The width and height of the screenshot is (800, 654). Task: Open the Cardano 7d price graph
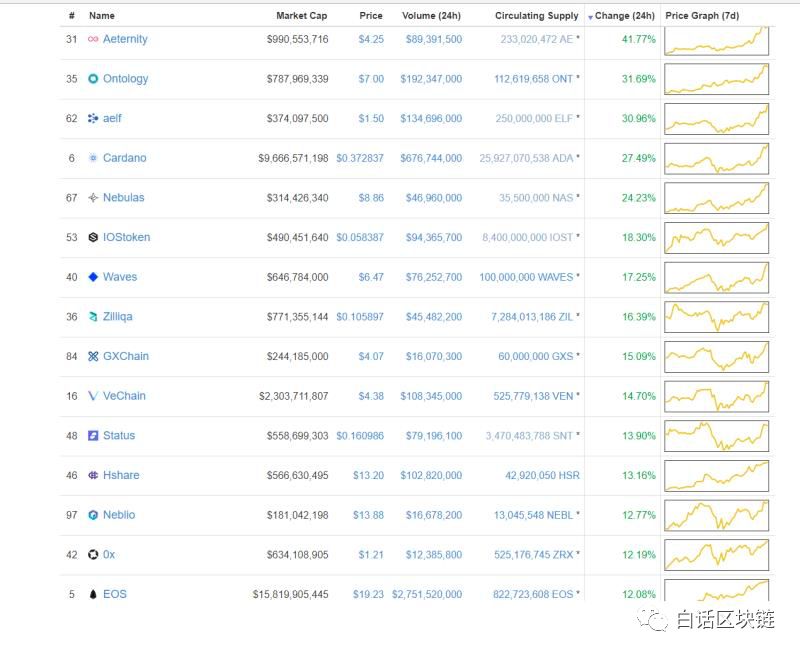[716, 159]
